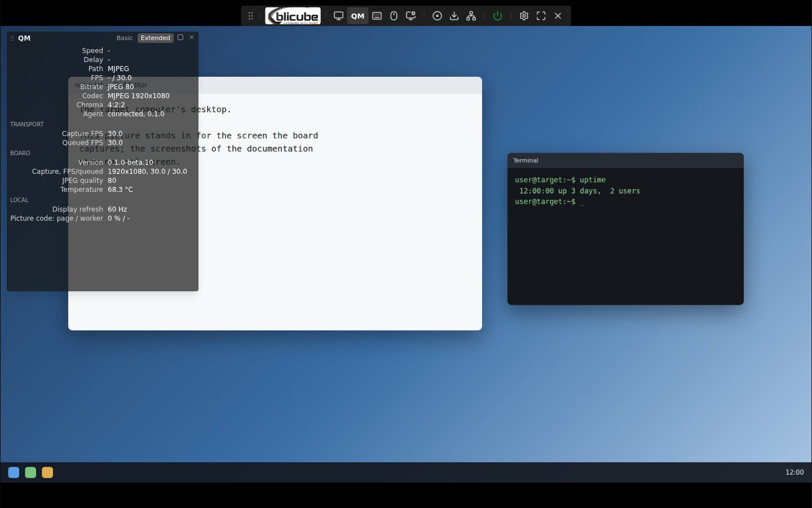Screen dimensions: 812x508
Task: Click the blicube logo
Action: point(293,16)
